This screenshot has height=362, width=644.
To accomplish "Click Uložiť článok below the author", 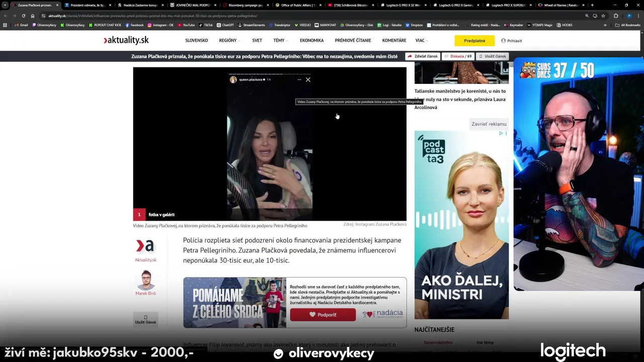I will (x=145, y=320).
